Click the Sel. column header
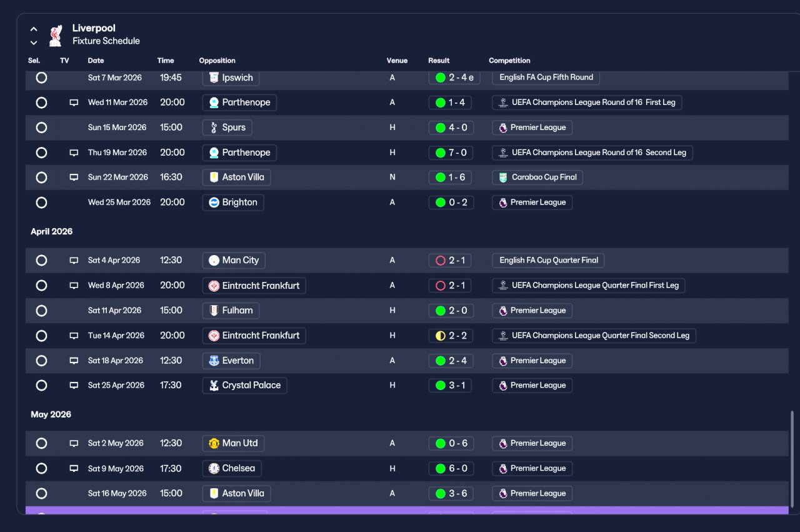The height and width of the screenshot is (532, 800). [x=34, y=61]
